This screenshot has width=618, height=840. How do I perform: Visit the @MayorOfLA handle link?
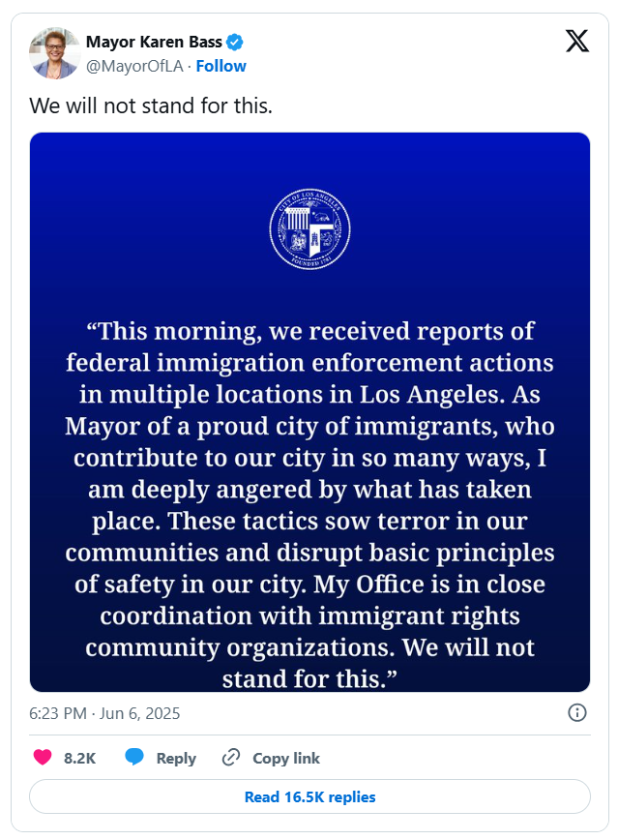click(134, 66)
